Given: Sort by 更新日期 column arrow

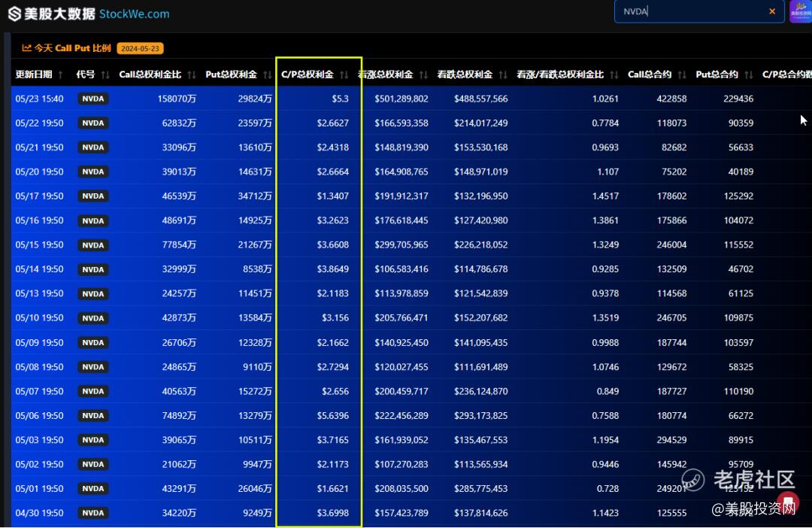Looking at the screenshot, I should click(61, 75).
